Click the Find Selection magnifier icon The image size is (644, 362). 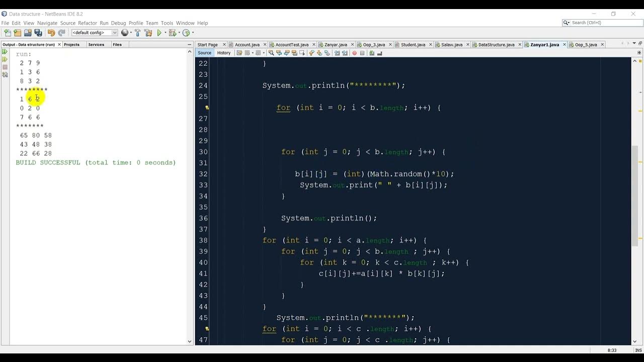[271, 53]
